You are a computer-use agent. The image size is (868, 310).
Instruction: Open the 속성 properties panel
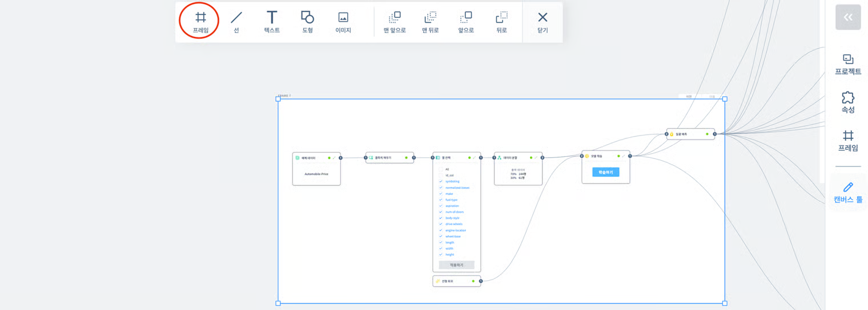848,102
